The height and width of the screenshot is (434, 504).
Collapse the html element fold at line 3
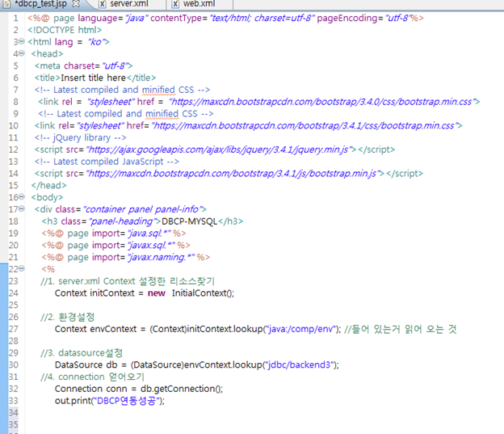[22, 41]
